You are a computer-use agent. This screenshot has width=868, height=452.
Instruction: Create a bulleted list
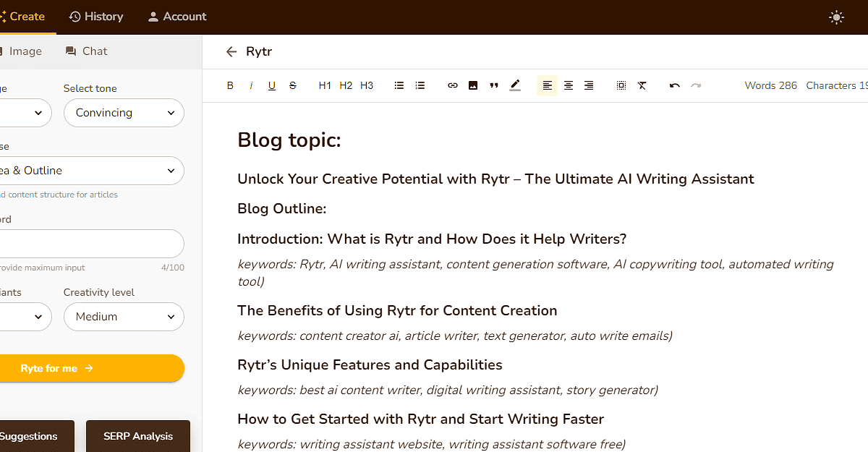click(x=399, y=85)
